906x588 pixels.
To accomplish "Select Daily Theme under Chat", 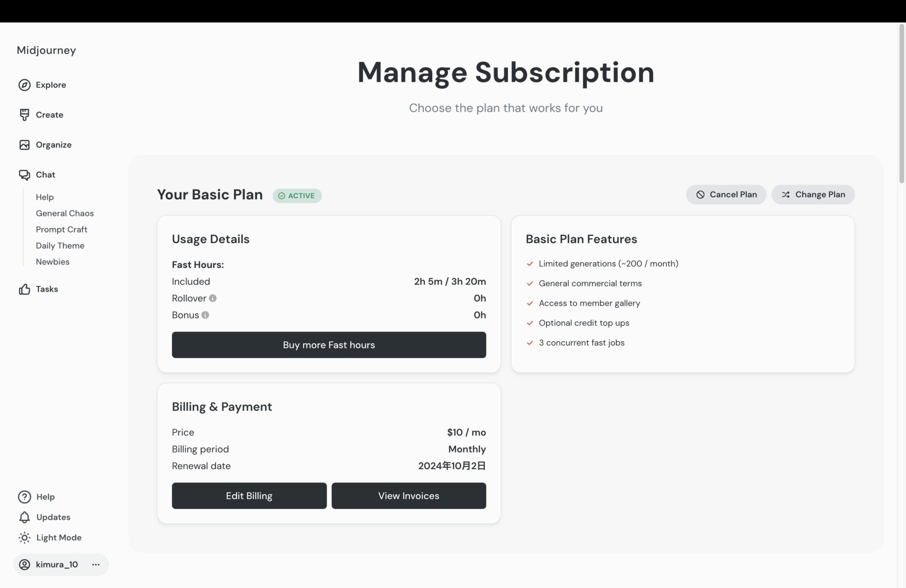I will [60, 246].
